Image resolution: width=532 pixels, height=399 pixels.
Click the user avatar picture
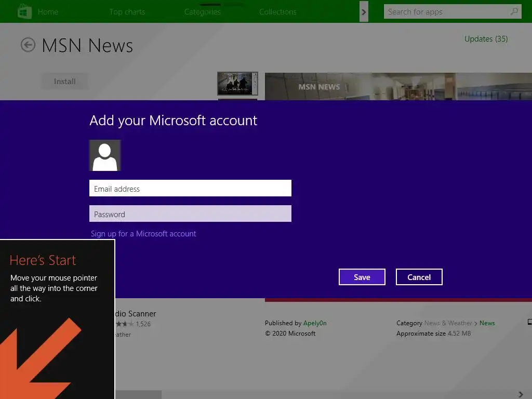(x=105, y=155)
